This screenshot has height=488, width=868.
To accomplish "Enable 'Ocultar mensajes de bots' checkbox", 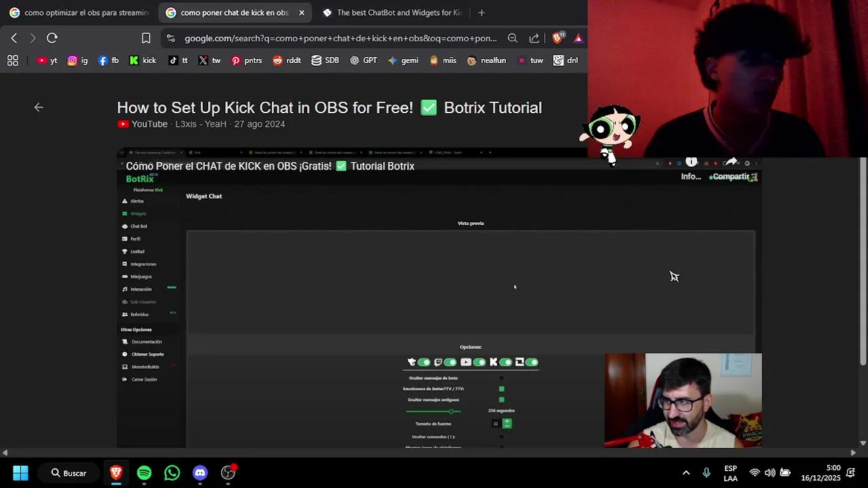I will pyautogui.click(x=502, y=378).
